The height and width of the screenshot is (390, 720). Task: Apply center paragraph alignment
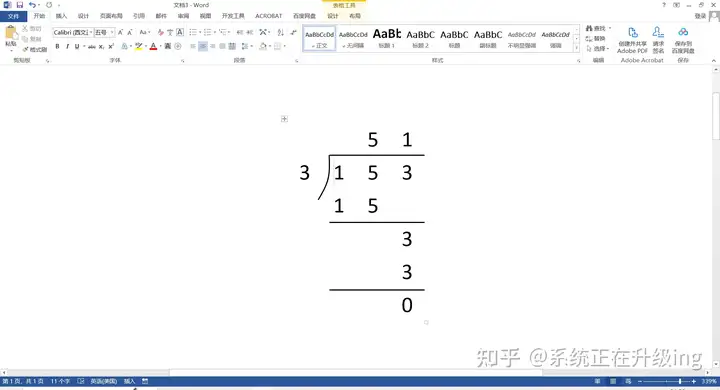pyautogui.click(x=202, y=46)
